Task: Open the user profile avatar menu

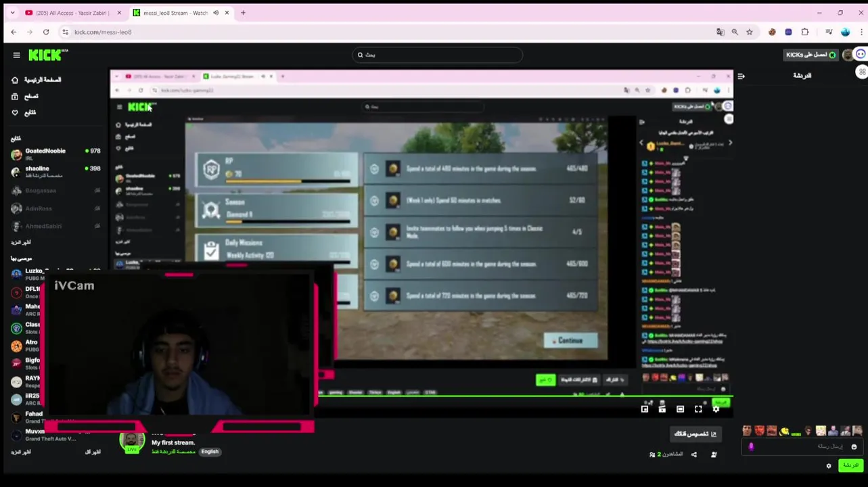Action: click(x=848, y=55)
